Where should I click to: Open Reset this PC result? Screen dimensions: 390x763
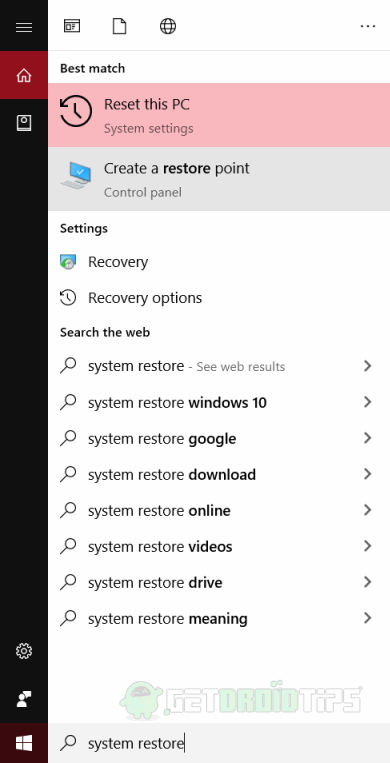219,115
